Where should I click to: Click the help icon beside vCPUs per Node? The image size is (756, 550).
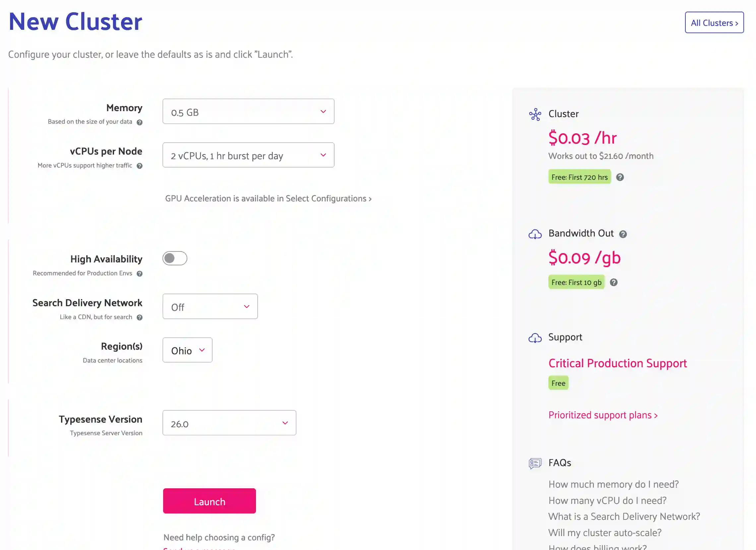(140, 166)
